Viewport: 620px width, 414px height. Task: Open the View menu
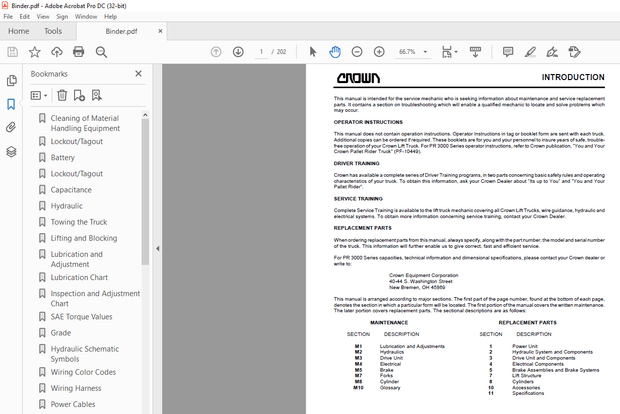click(x=43, y=17)
